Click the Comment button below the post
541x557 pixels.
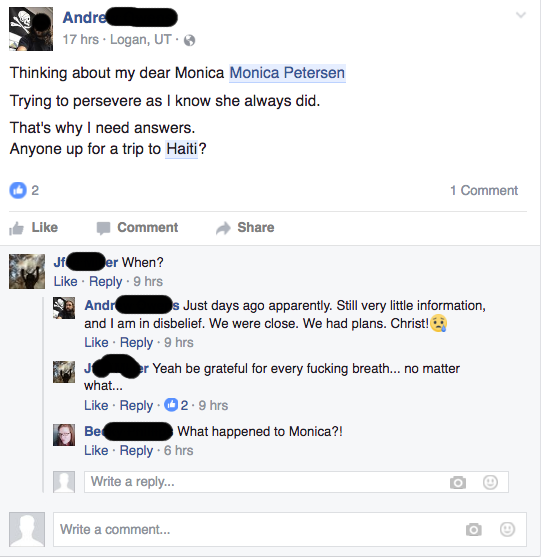point(137,228)
